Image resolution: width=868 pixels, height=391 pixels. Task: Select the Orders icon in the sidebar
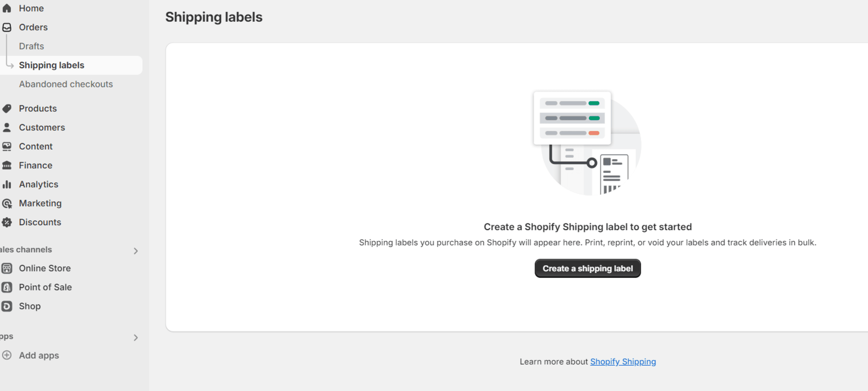coord(7,27)
